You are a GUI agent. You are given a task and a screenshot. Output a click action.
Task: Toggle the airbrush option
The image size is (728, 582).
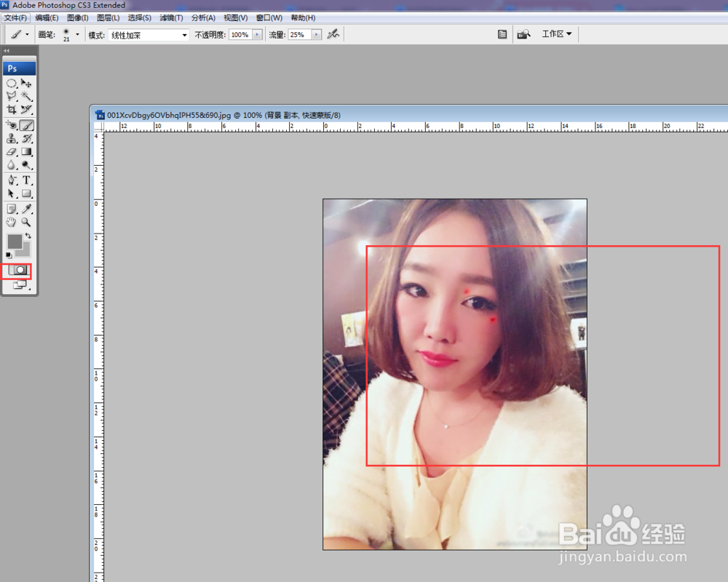click(333, 34)
